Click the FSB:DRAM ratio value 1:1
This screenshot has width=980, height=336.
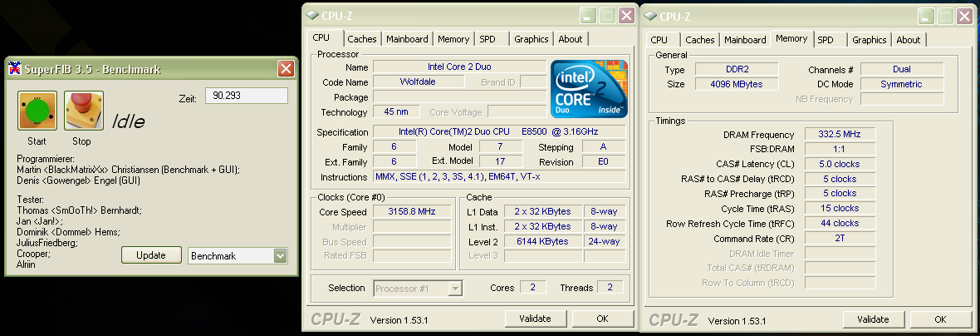point(840,149)
